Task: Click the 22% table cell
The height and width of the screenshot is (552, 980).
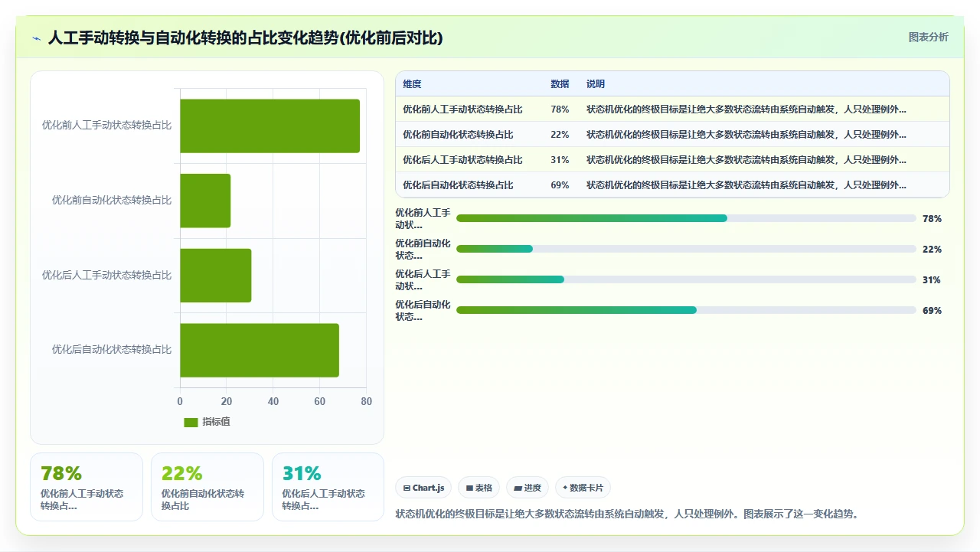Action: (x=560, y=135)
